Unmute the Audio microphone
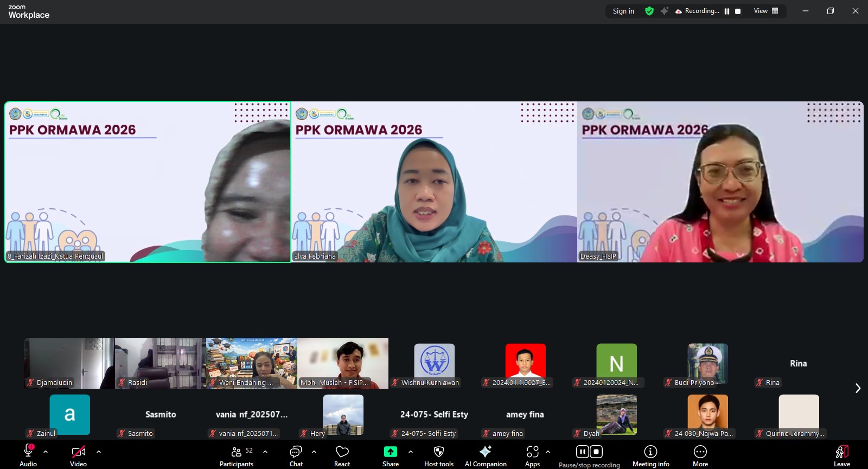 click(28, 455)
